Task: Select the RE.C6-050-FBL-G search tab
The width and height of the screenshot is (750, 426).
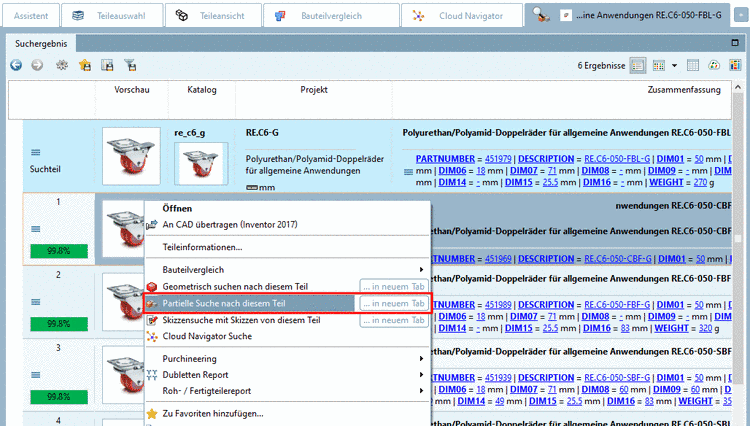Action: [x=627, y=15]
